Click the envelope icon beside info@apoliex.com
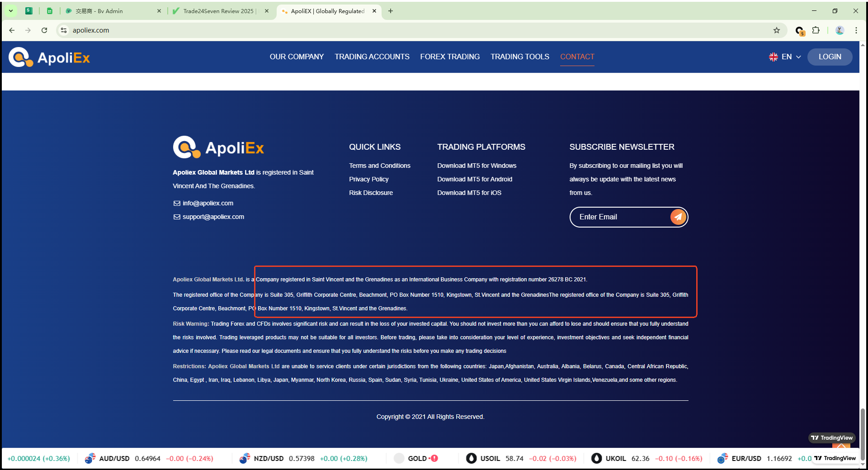868x470 pixels. (x=177, y=203)
